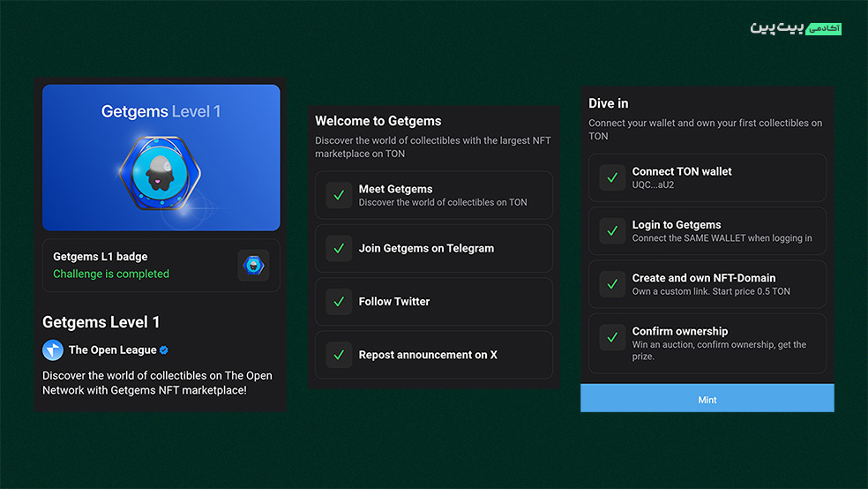Select the Confirm ownership title

680,331
